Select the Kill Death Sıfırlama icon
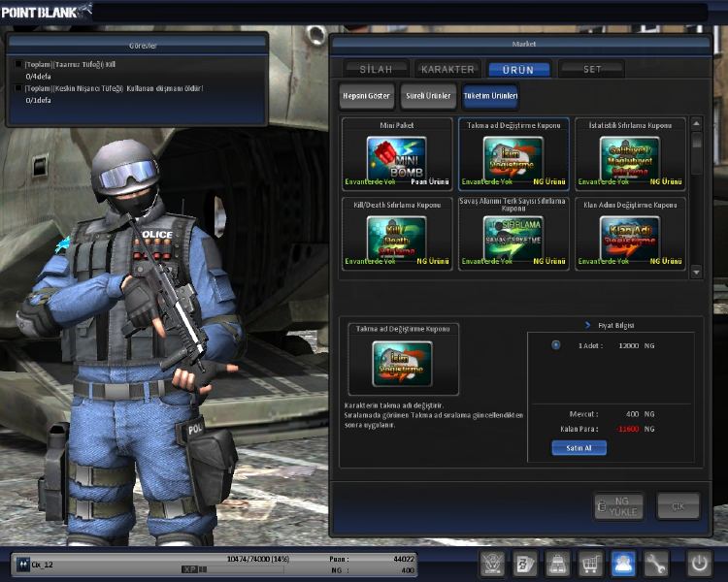 point(396,238)
